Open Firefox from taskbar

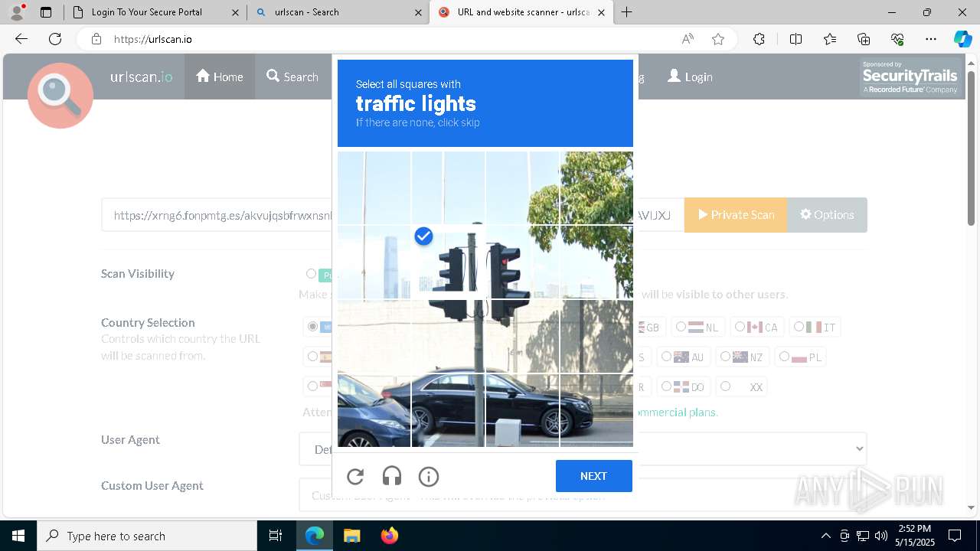click(x=389, y=536)
